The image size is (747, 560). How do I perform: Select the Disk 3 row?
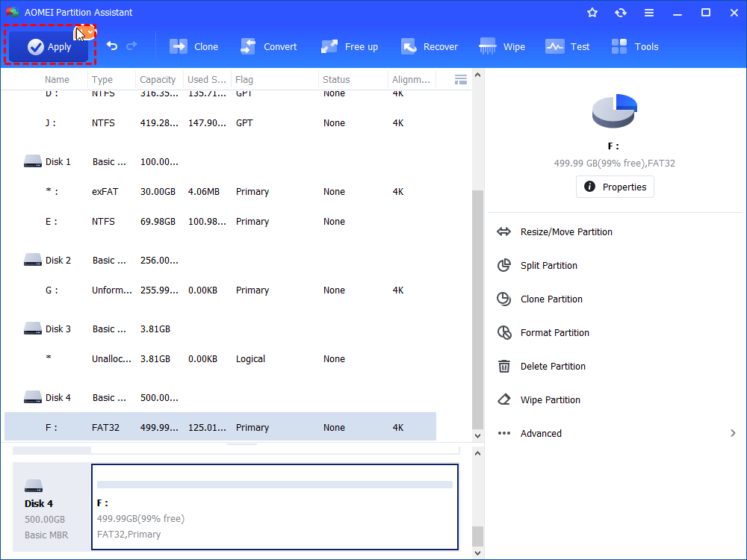[x=220, y=329]
